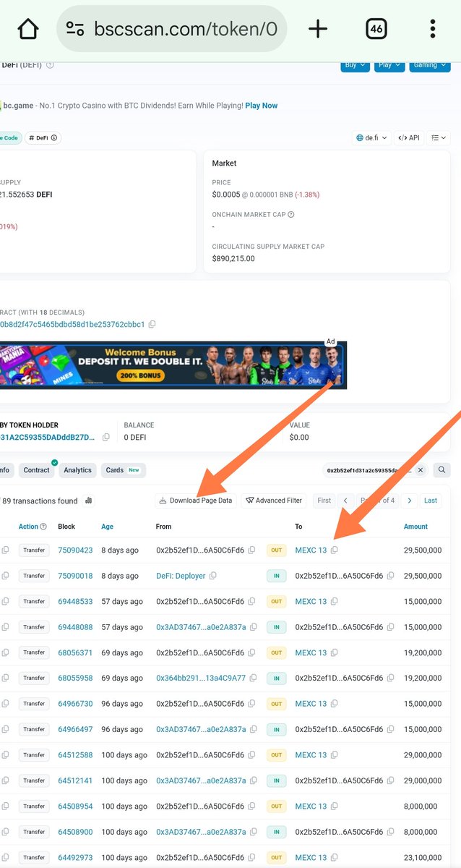Switch to the Analytics tab
Viewport: 461px width, 868px height.
(77, 470)
